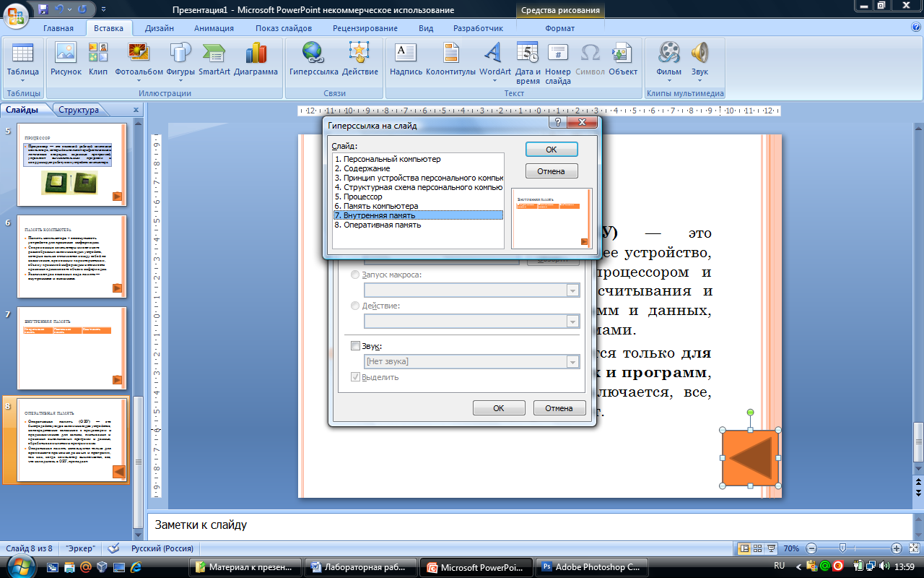The image size is (924, 578).
Task: Select slide 2. Содержание in the list
Action: click(x=417, y=168)
